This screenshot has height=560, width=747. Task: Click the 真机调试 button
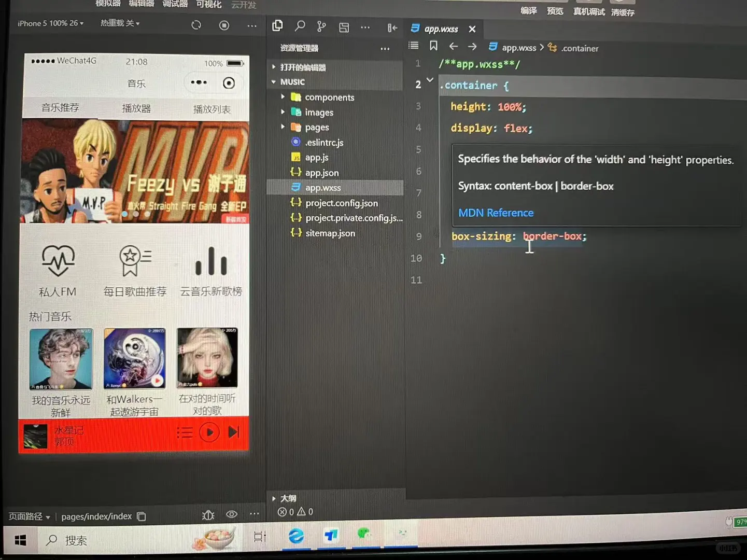pos(589,11)
